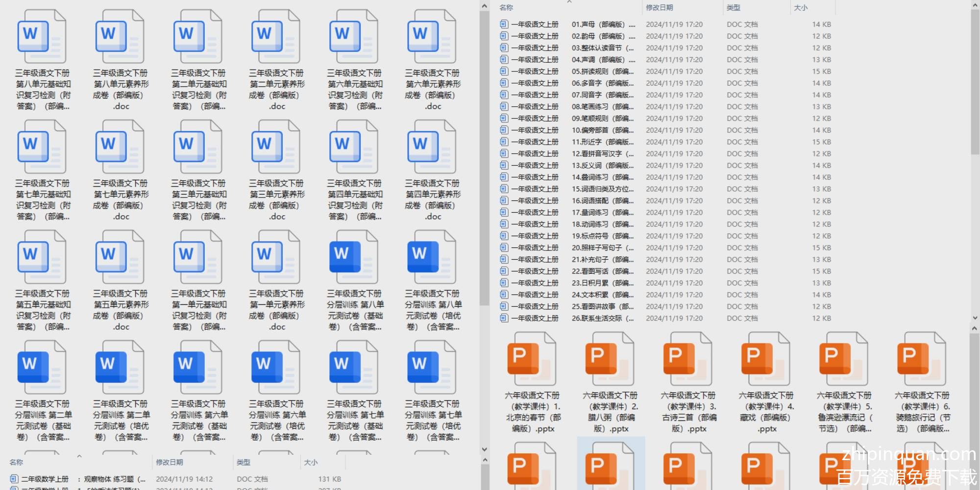The width and height of the screenshot is (980, 490).
Task: Open 第三单元基础知识复习检测 Word document icon
Action: pyautogui.click(x=197, y=147)
